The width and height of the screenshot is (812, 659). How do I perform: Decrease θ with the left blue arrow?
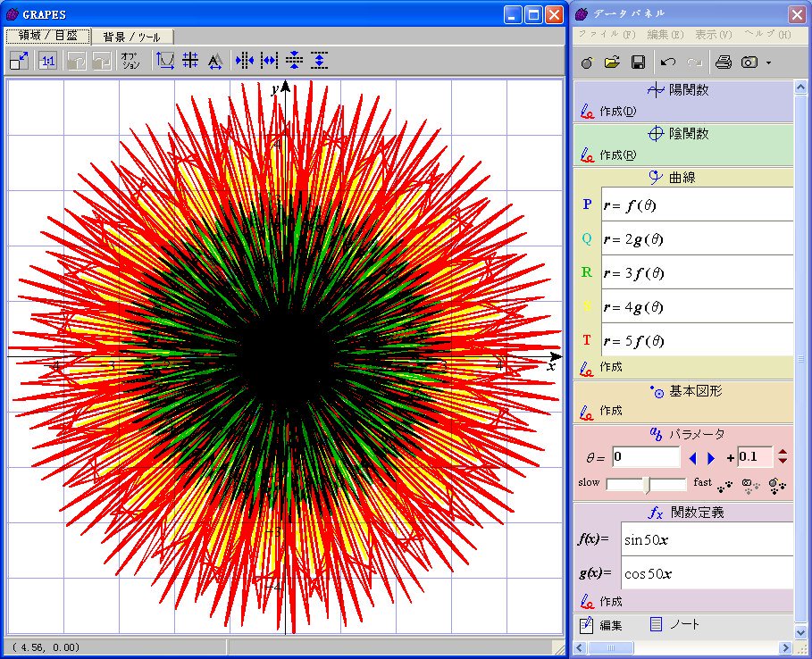pos(692,458)
